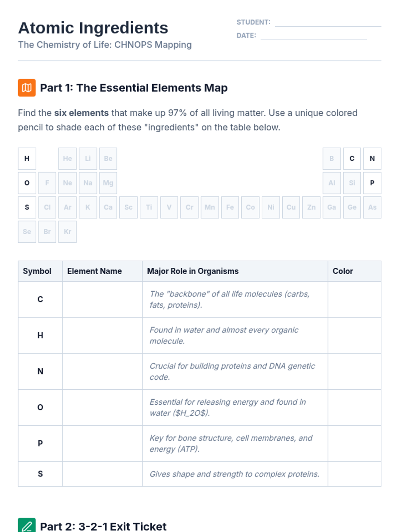The image size is (399, 532).
Task: Click the Kr element tile
Action: (67, 232)
